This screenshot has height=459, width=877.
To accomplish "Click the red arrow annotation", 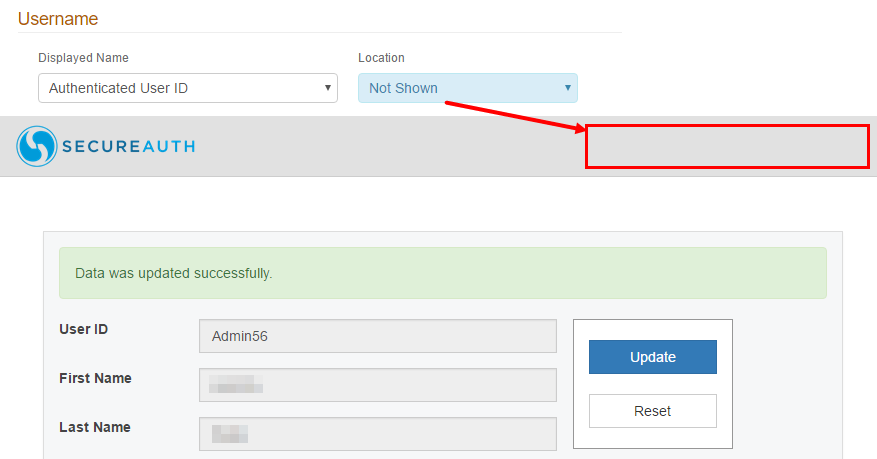I will coord(512,115).
